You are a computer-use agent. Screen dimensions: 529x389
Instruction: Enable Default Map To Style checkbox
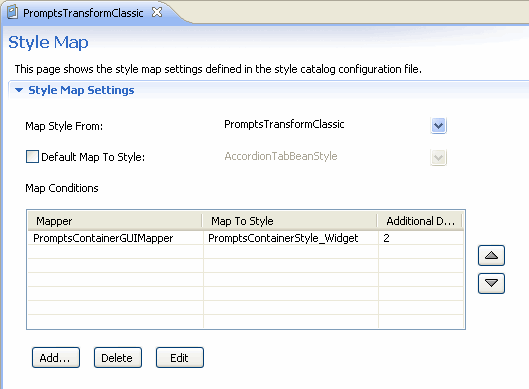pyautogui.click(x=32, y=157)
